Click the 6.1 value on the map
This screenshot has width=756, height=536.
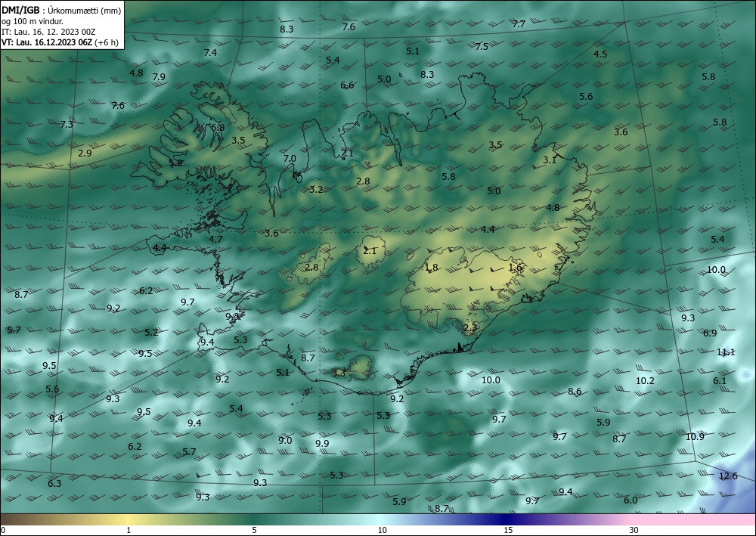click(x=720, y=381)
